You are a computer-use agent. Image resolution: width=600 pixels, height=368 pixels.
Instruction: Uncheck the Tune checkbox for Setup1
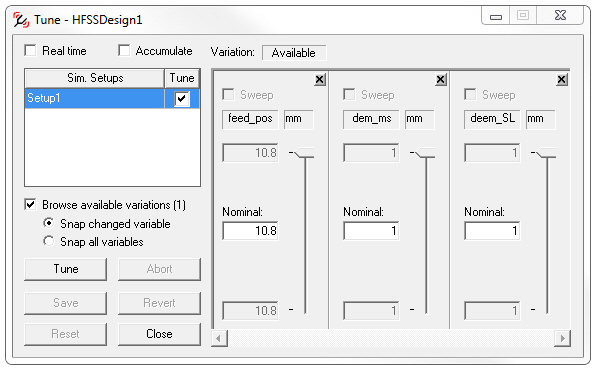pyautogui.click(x=182, y=99)
